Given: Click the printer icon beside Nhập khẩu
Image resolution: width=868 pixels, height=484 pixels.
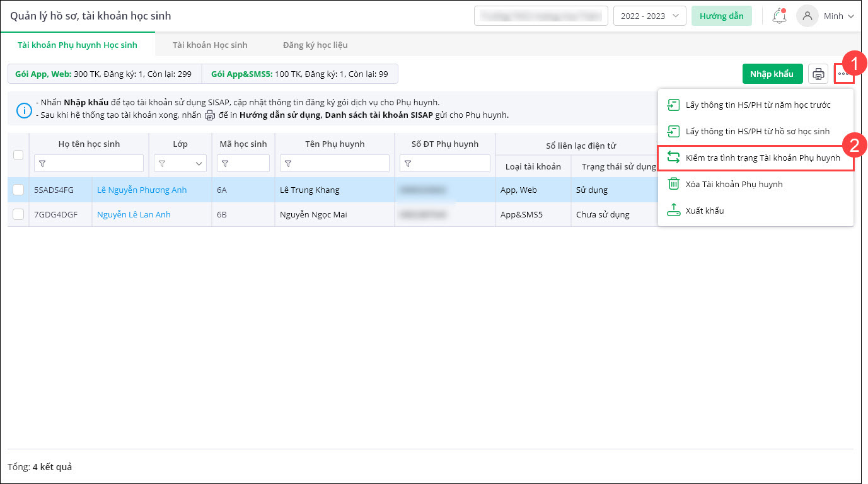Looking at the screenshot, I should [818, 74].
